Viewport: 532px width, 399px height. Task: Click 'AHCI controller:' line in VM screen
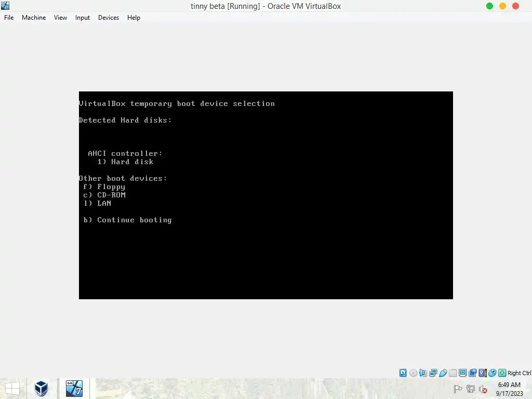point(125,153)
